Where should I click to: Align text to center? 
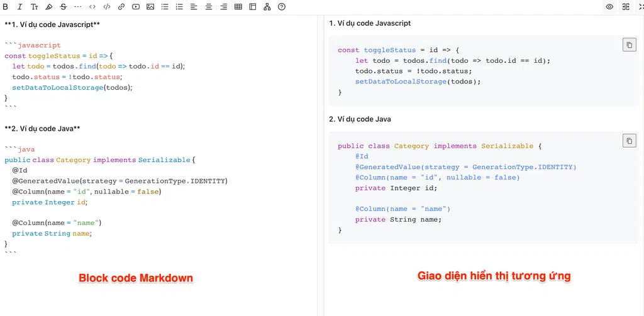tap(209, 7)
